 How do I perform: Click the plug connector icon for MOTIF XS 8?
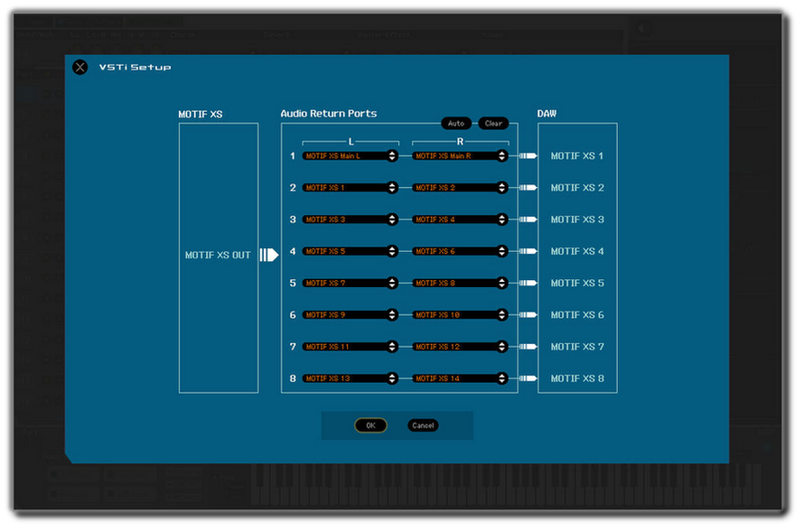click(528, 378)
